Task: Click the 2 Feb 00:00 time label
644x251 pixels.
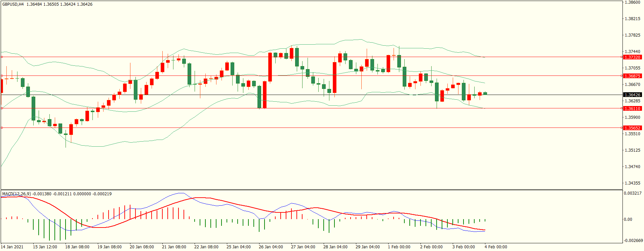Action: coord(431,247)
